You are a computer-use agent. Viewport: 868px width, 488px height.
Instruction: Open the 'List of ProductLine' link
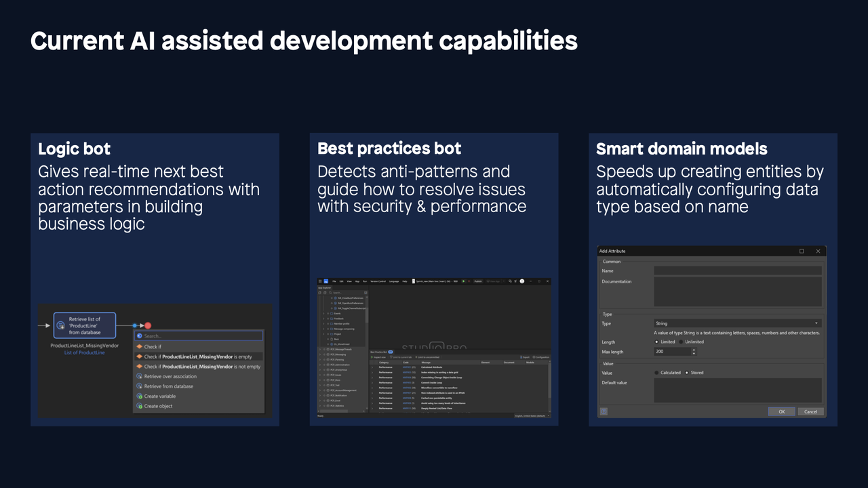[x=85, y=352]
